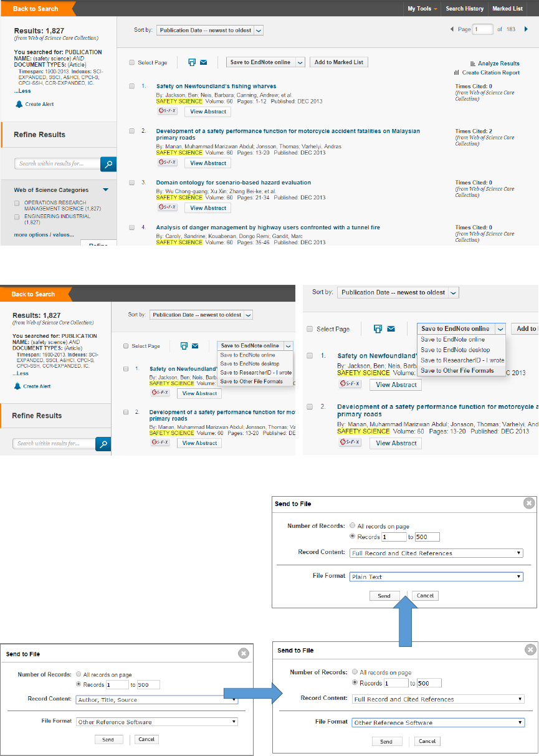
Task: Select Records range radio in Author, Title, Source dialog
Action: coord(79,684)
